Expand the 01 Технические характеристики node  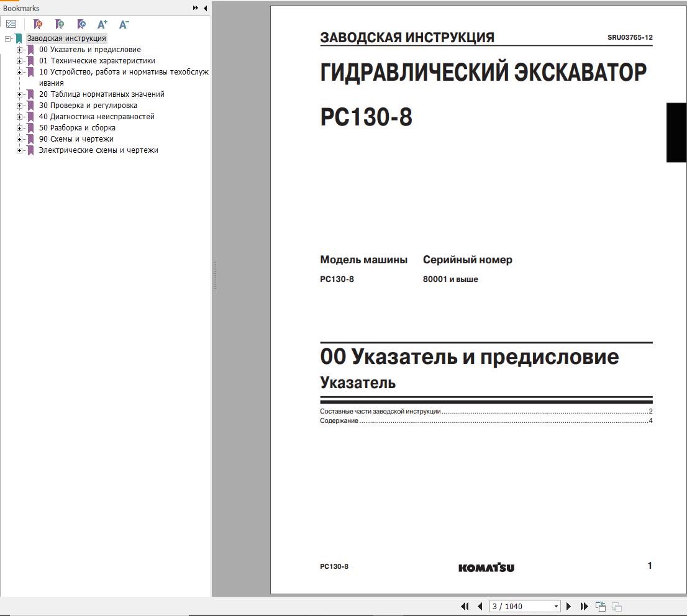tap(19, 61)
